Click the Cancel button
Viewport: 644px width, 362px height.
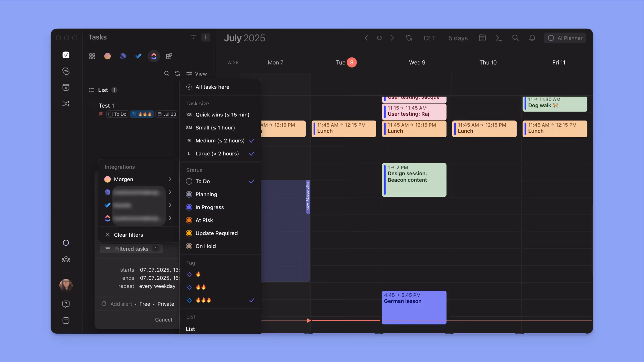tap(163, 319)
